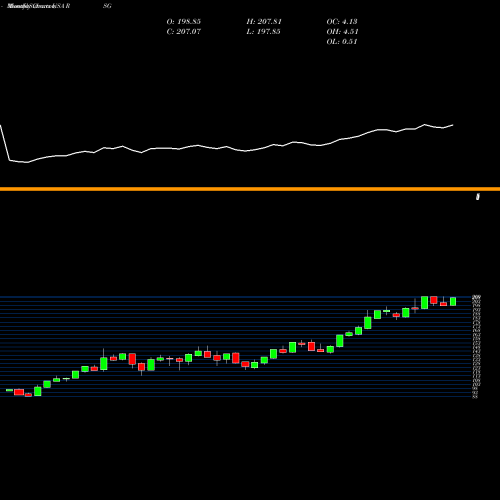Click the orange horizontal separator line
The height and width of the screenshot is (500, 500).
point(250,189)
